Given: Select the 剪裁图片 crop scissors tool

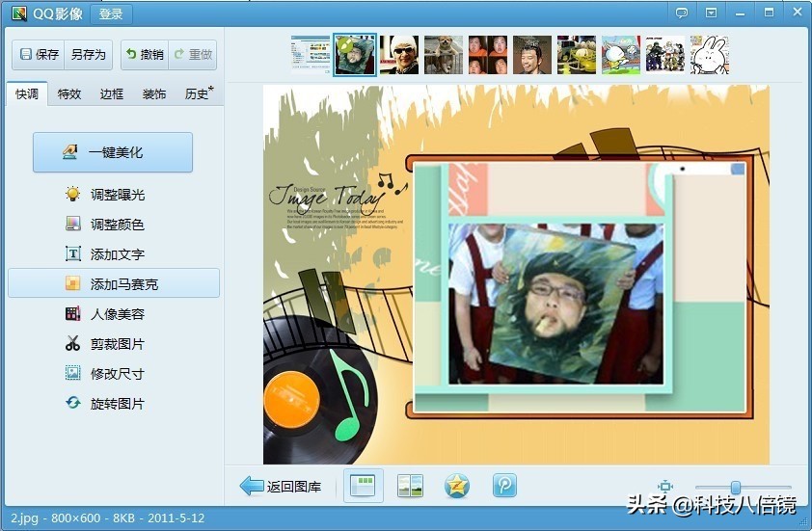Looking at the screenshot, I should click(x=73, y=344).
